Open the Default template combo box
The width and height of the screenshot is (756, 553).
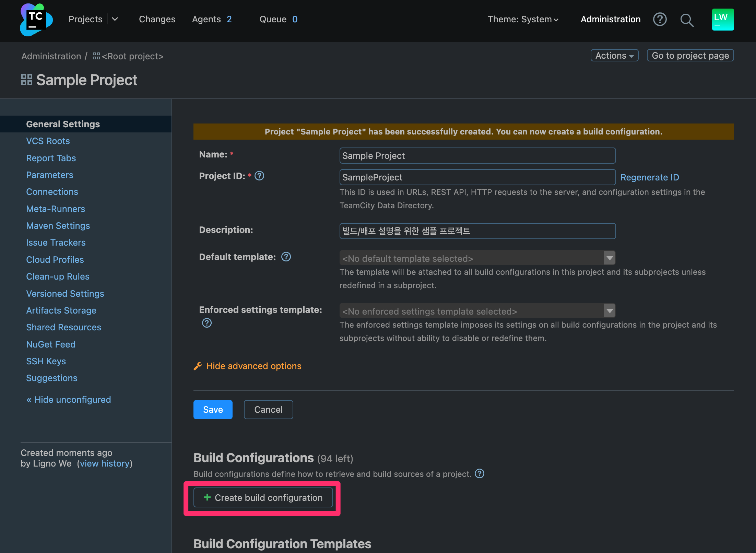click(x=477, y=258)
